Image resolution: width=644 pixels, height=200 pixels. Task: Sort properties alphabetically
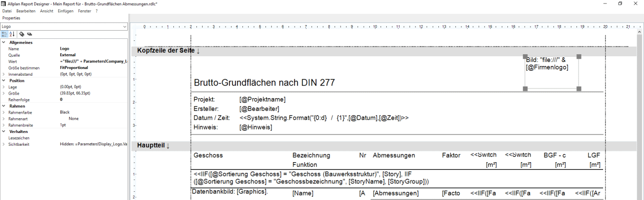coord(12,34)
